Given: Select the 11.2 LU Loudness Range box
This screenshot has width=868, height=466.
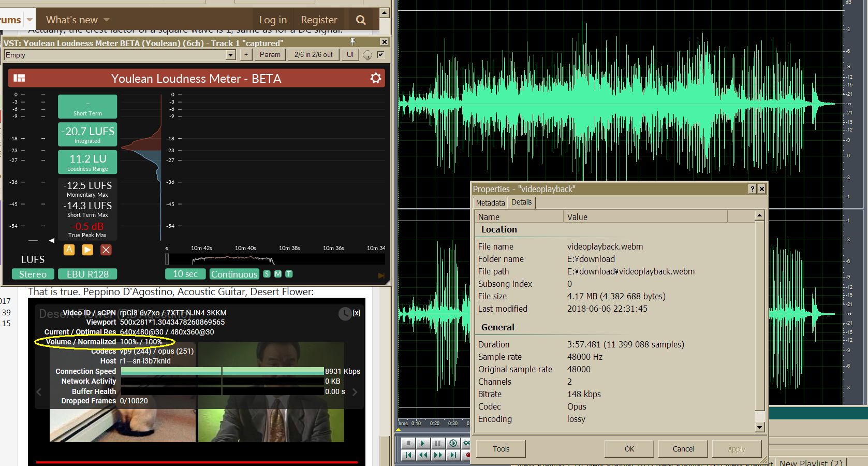Looking at the screenshot, I should tap(87, 162).
